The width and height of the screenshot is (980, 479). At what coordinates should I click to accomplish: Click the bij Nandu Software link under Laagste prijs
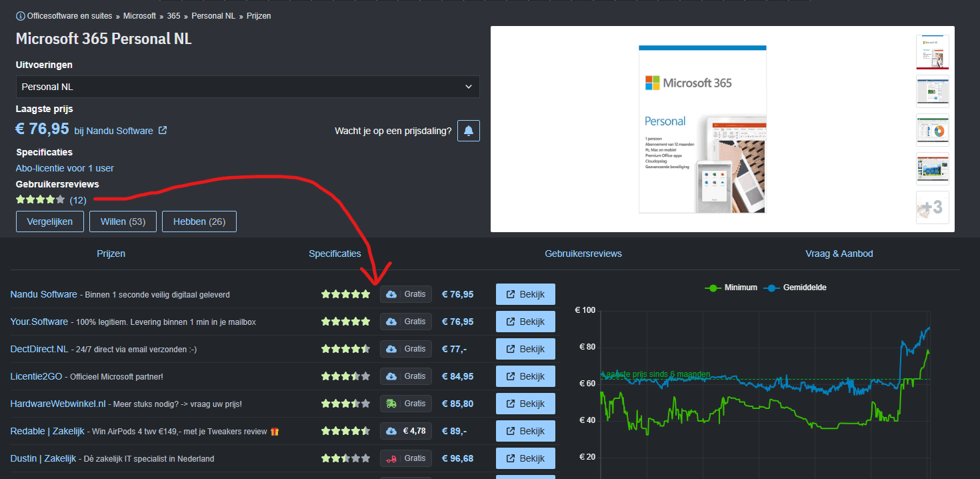click(120, 131)
